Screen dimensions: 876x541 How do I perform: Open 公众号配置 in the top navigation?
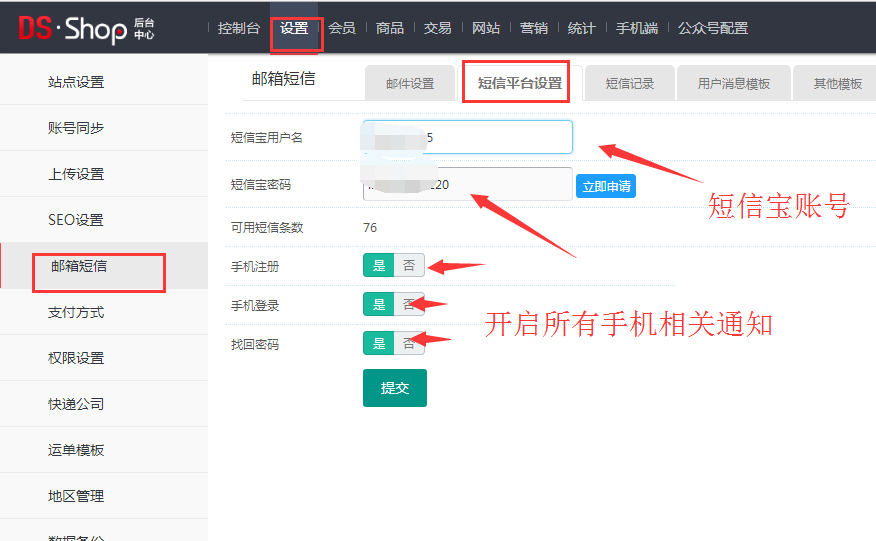(713, 28)
